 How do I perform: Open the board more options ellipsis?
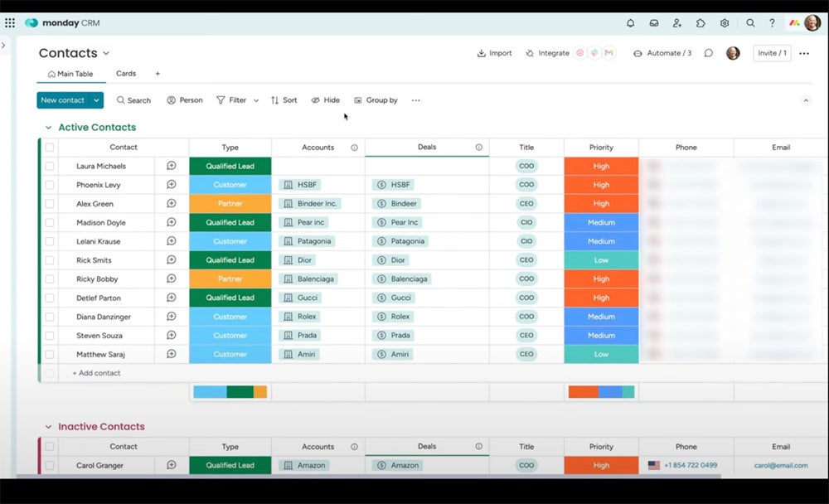pos(804,53)
